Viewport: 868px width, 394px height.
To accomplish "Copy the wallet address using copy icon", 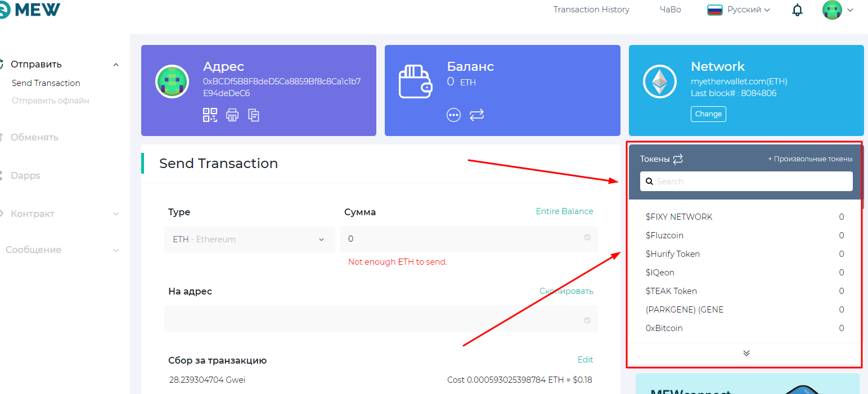I will tap(254, 115).
